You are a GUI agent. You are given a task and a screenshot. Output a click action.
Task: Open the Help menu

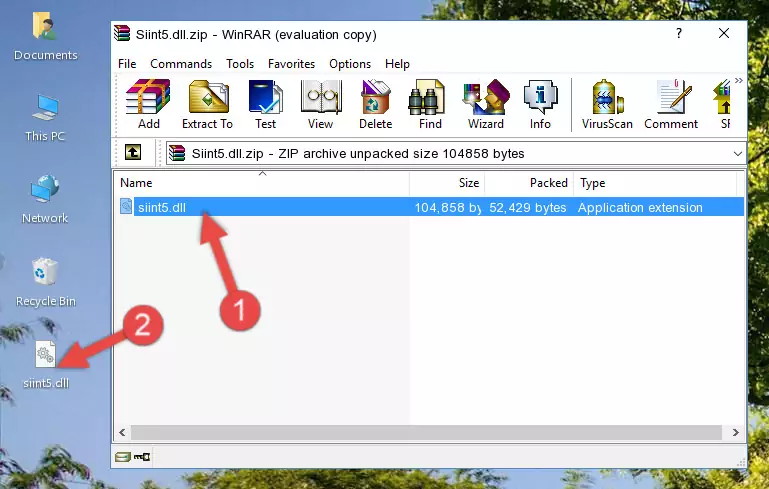[397, 64]
